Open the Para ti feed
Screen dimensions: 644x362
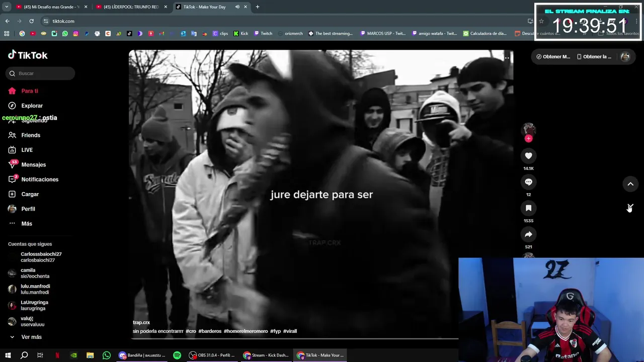[23, 91]
